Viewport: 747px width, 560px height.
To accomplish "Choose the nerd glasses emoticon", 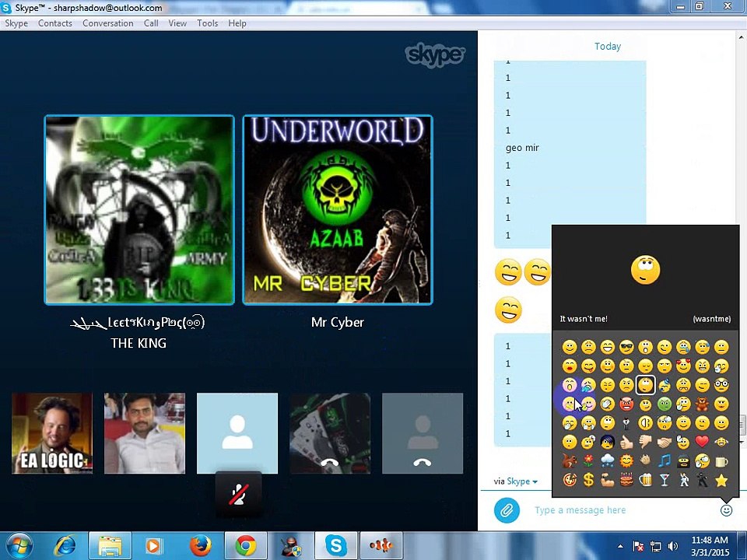I will pos(721,385).
